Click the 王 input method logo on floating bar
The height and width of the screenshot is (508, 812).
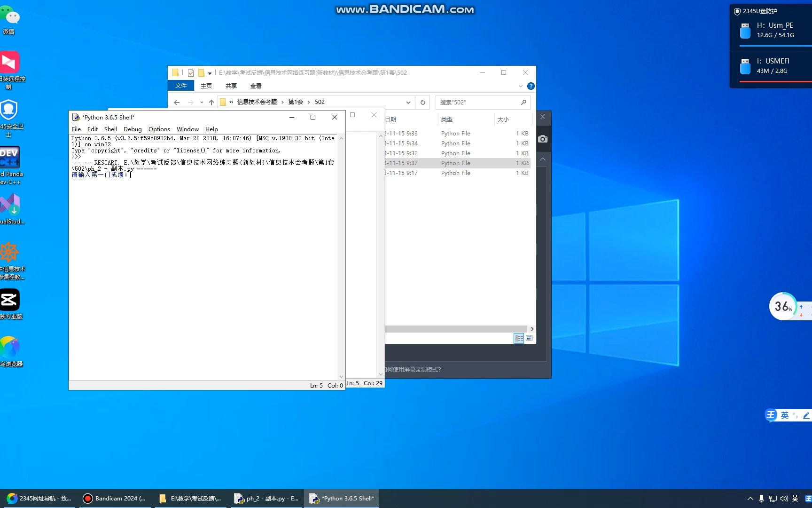pyautogui.click(x=771, y=415)
